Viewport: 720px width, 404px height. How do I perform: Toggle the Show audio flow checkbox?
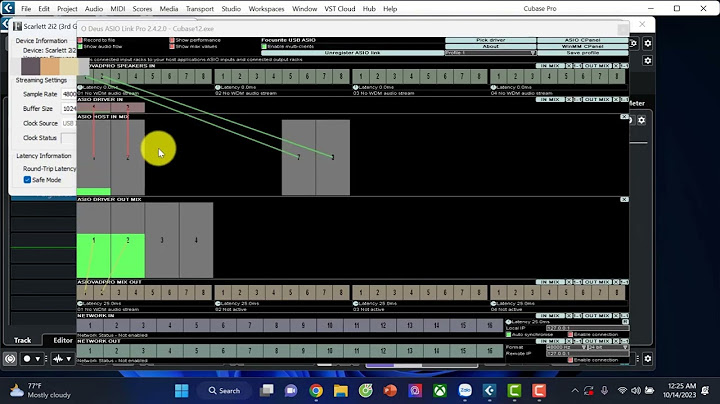click(80, 46)
